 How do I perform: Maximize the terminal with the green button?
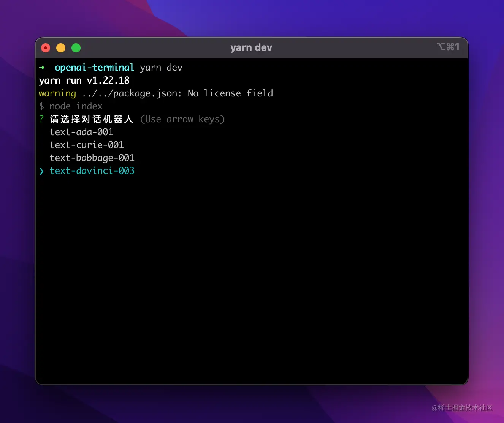(x=76, y=48)
